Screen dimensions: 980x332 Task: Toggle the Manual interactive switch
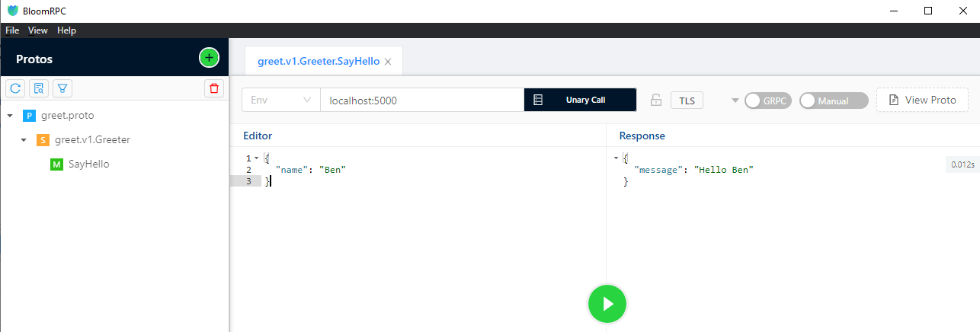coord(834,101)
